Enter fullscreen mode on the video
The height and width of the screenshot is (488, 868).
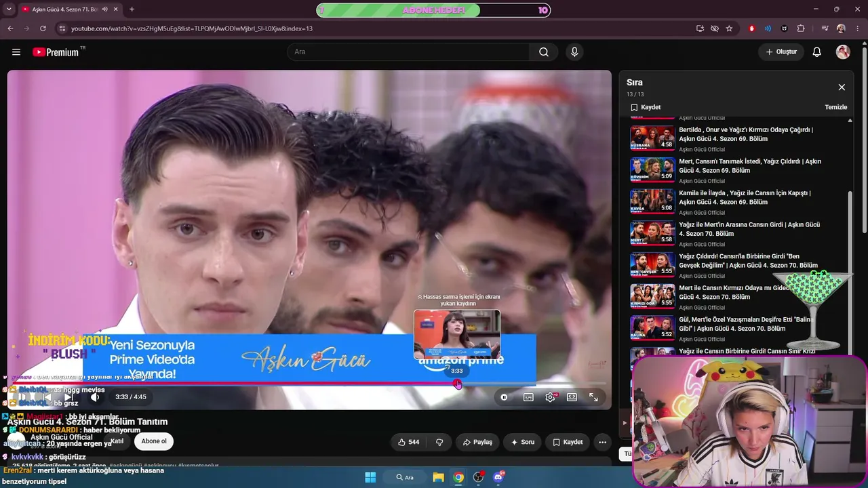593,397
